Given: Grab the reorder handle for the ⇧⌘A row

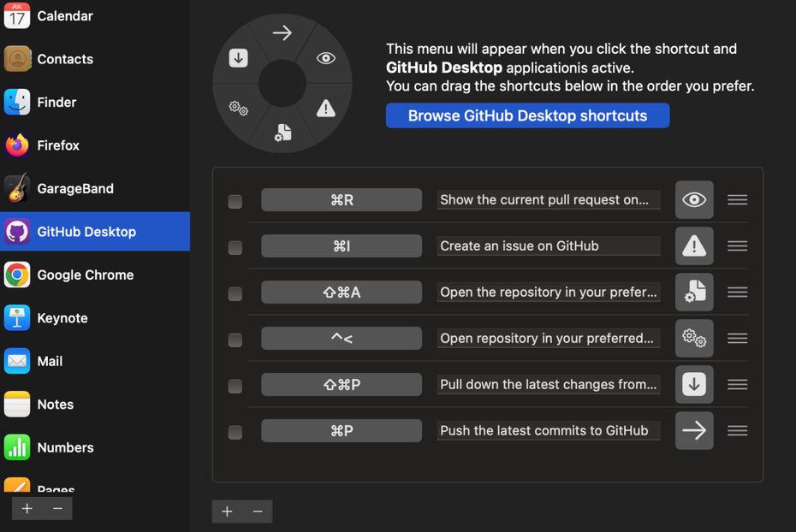Looking at the screenshot, I should coord(737,293).
